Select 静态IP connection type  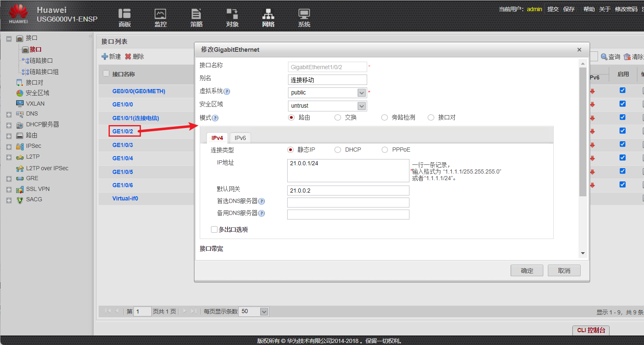291,150
